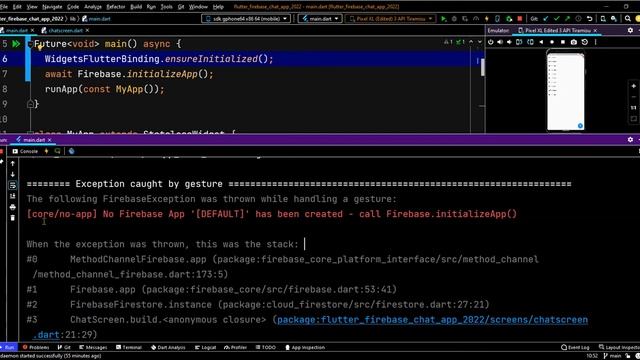Clear console with trash icon
Screen dimensions: 640x360
(x=13, y=218)
